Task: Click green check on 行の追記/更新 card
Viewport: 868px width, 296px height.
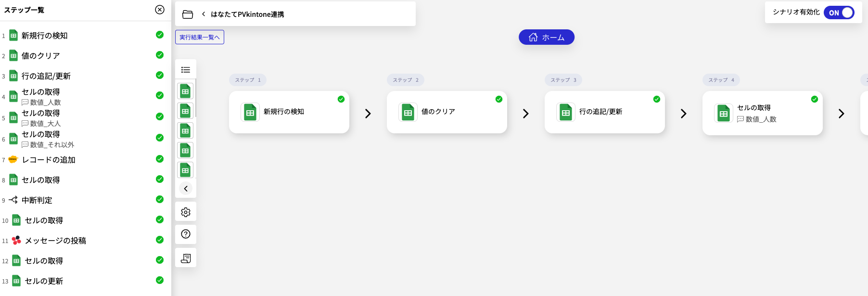Action: pos(657,99)
